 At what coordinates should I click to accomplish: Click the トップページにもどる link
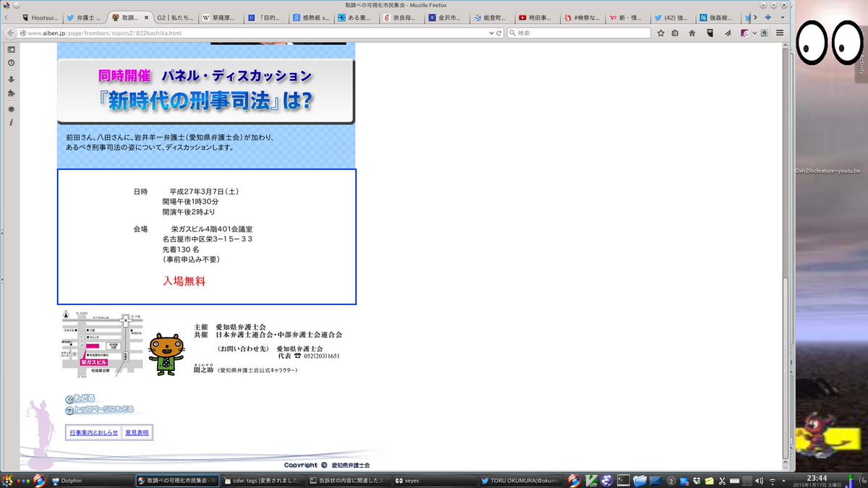pos(99,410)
